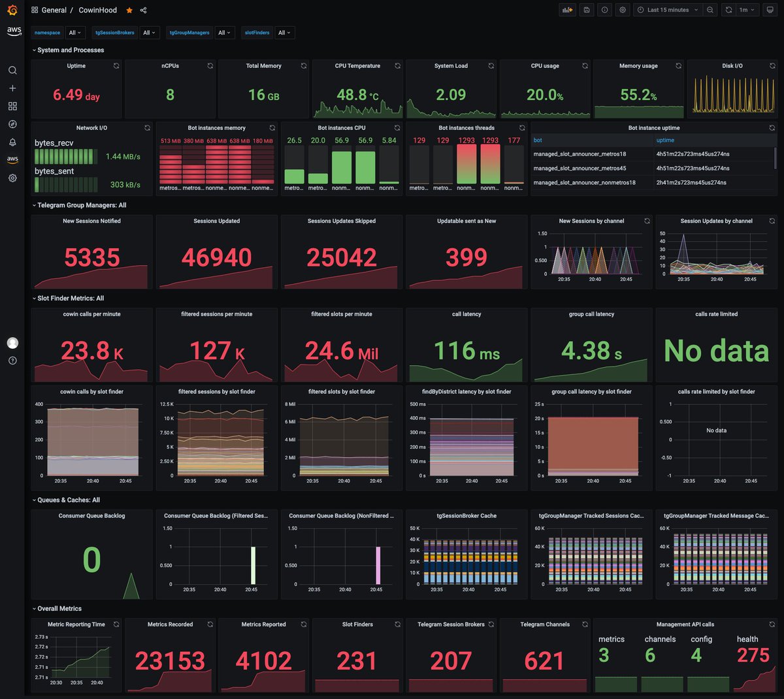
Task: Open the call latency panel title menu
Action: click(x=466, y=314)
